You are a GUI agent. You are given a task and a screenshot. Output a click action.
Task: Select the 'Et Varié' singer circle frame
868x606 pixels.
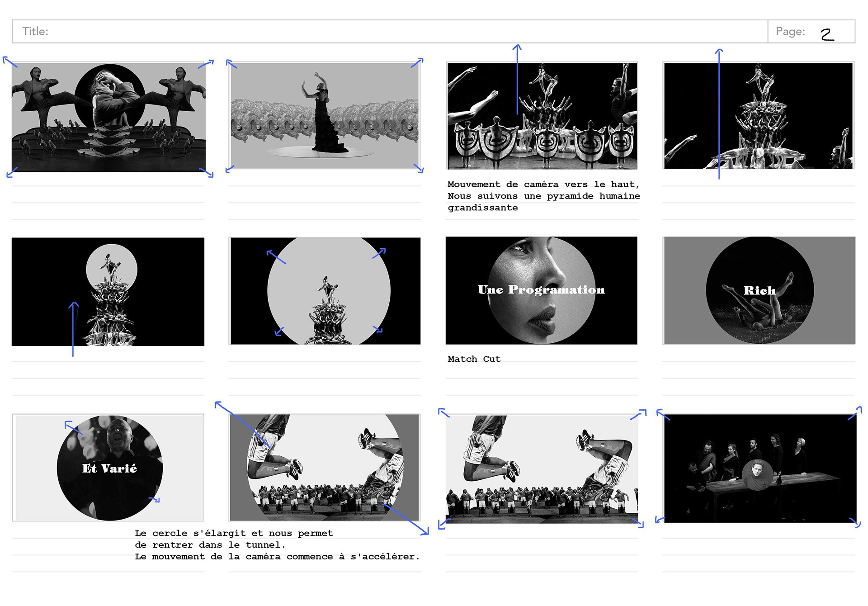click(x=108, y=468)
